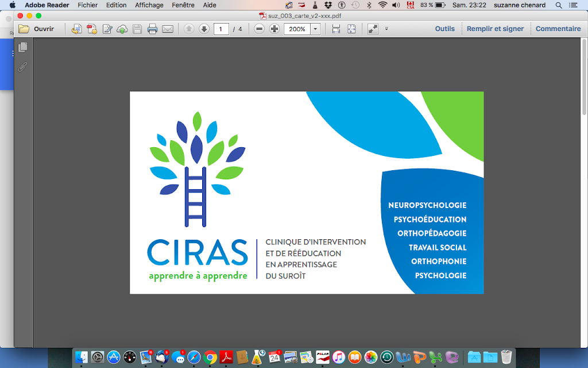This screenshot has width=588, height=368.
Task: Fit one full page icon
Action: pos(351,29)
